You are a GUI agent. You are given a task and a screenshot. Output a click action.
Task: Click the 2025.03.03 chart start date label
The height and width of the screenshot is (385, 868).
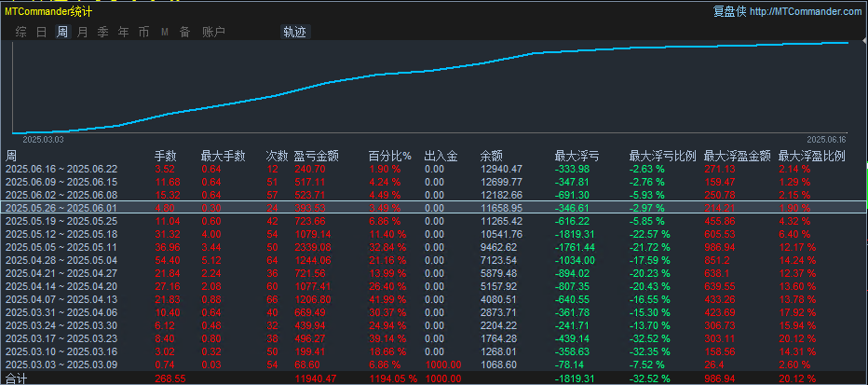tap(43, 140)
